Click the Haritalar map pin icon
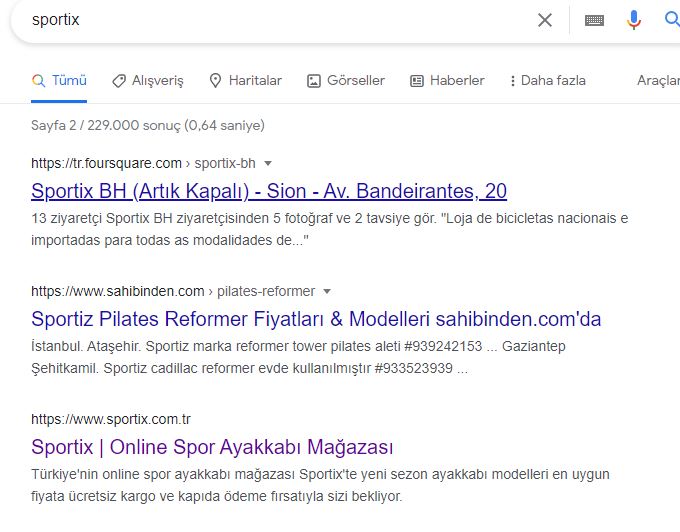Viewport: 680px width, 532px height. pos(215,81)
